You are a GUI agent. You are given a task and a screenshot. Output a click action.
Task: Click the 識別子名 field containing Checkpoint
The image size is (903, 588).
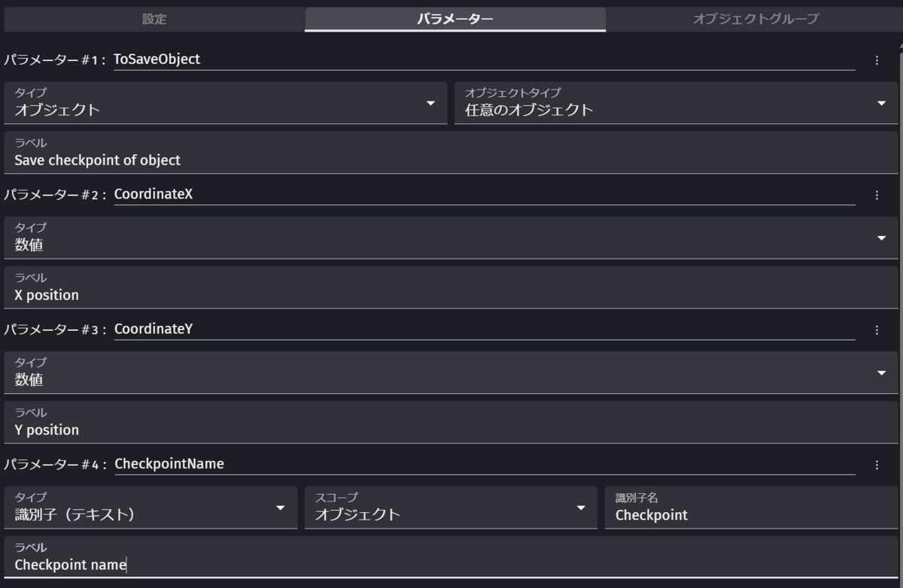752,508
